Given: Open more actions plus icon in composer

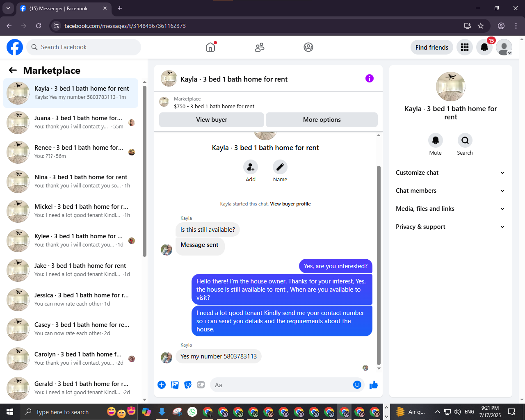Looking at the screenshot, I should tap(162, 385).
